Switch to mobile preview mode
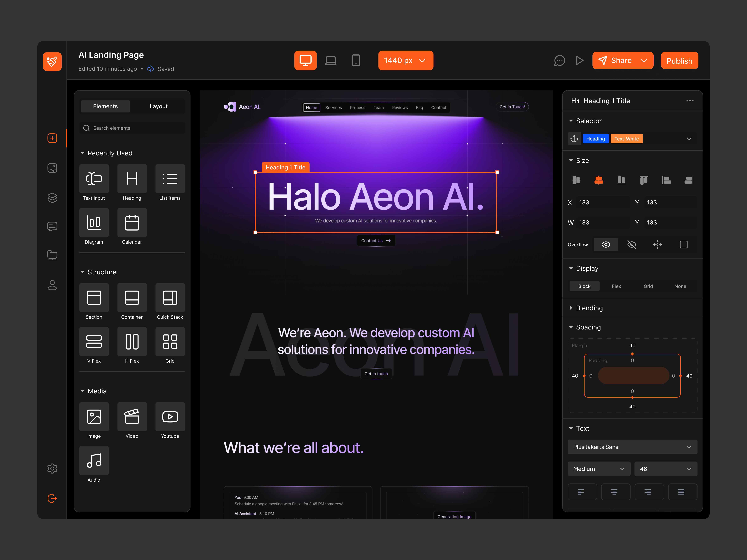747x560 pixels. point(356,60)
